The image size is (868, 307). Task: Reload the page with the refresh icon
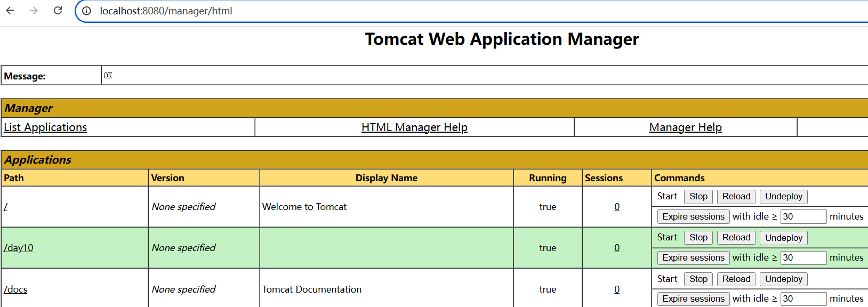coord(58,11)
